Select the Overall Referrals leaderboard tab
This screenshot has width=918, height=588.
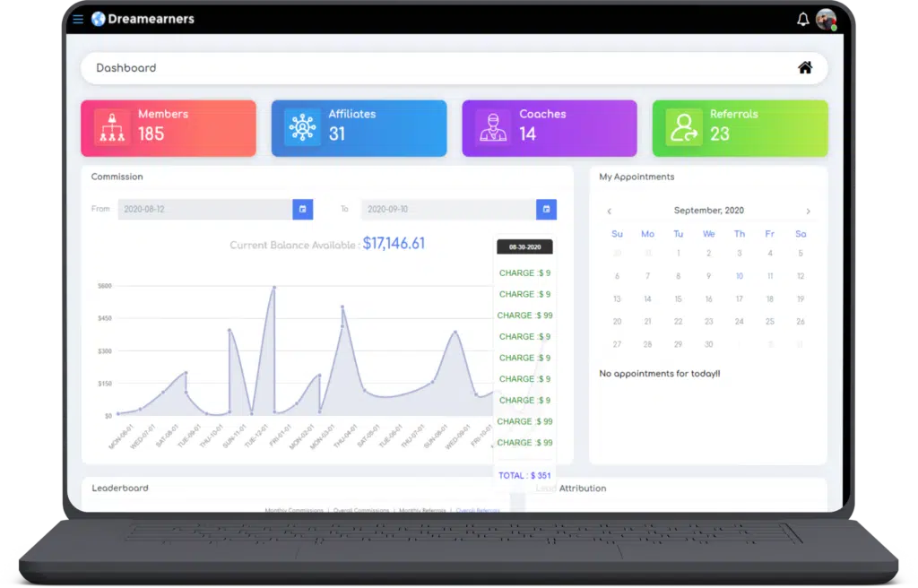click(x=478, y=510)
